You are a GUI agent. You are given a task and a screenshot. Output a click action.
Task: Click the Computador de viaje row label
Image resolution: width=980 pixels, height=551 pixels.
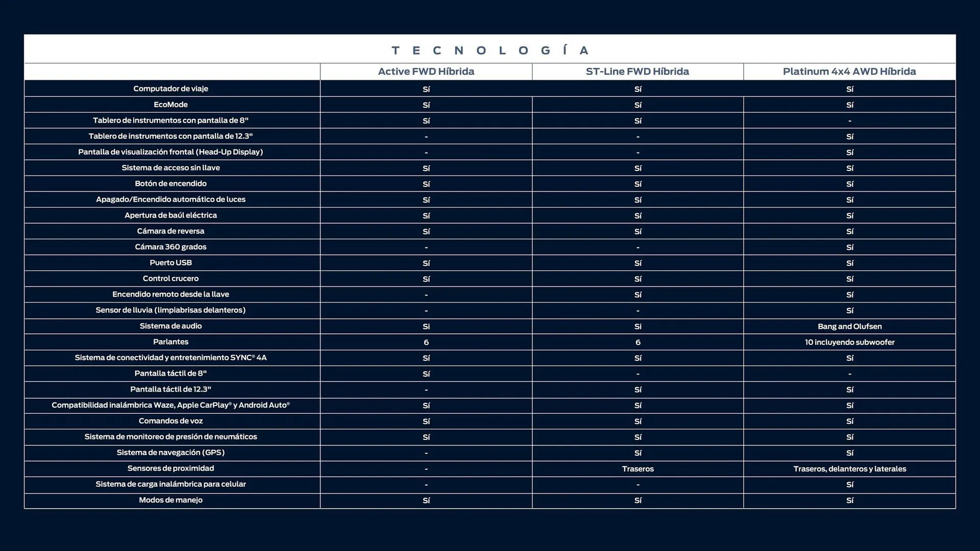(x=170, y=88)
